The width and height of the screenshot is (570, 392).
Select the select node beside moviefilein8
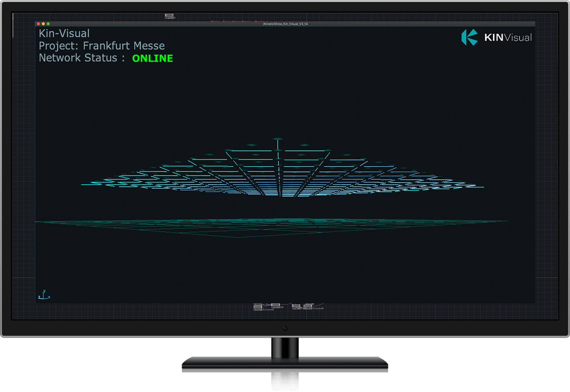(296, 306)
